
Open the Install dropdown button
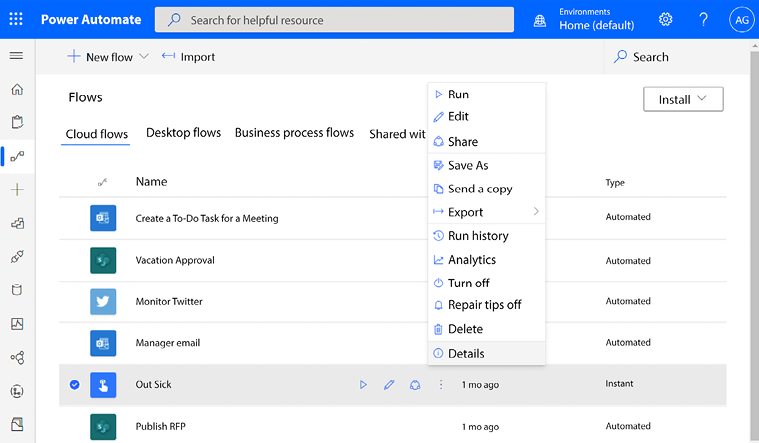click(x=683, y=99)
